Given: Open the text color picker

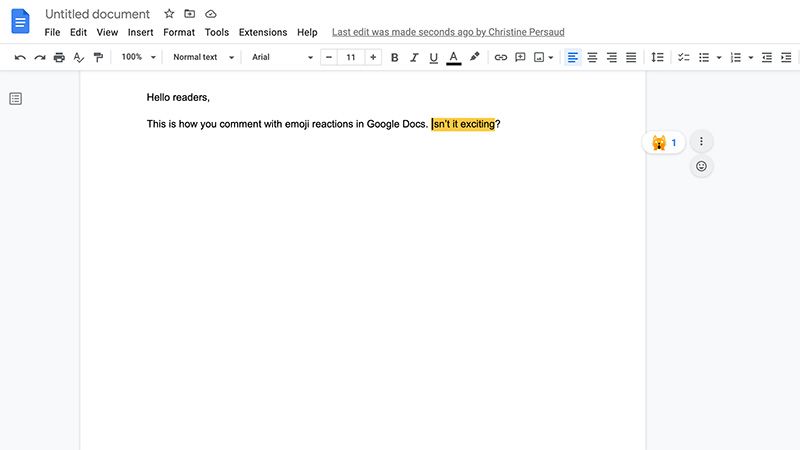Looking at the screenshot, I should tap(454, 58).
